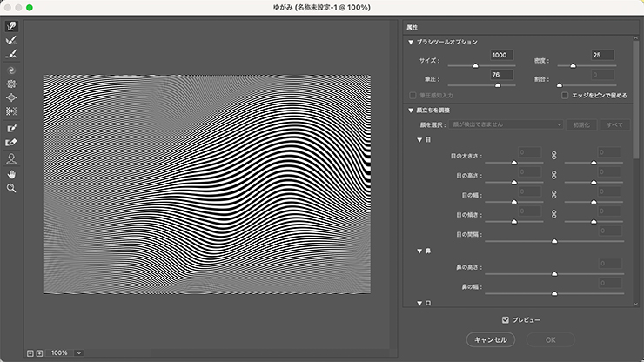Select the Pucker tool

(x=12, y=84)
